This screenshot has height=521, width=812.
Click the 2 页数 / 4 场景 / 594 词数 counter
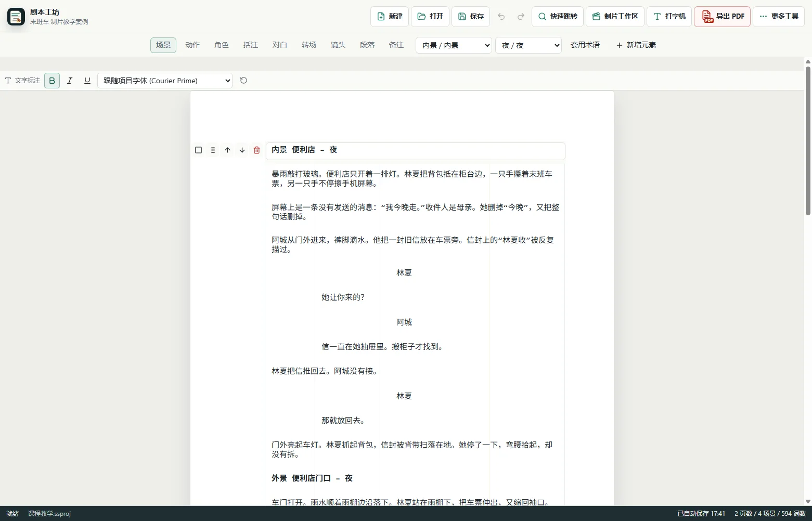pos(770,514)
